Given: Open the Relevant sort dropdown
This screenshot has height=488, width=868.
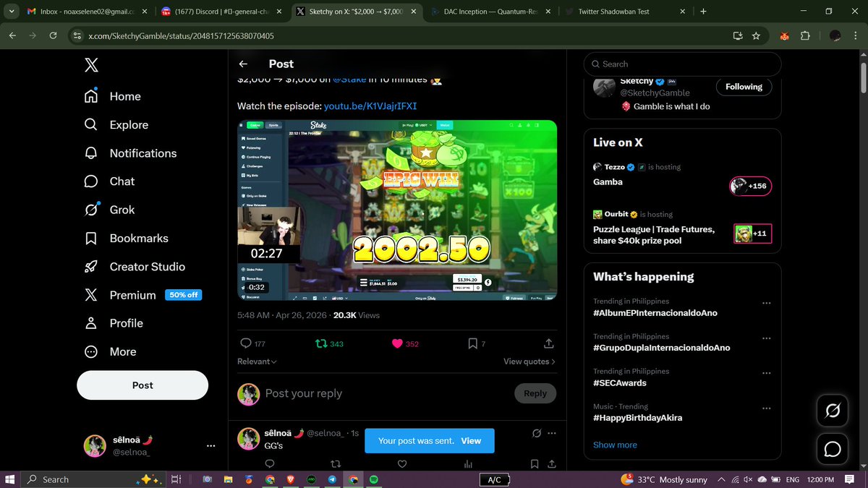Looking at the screenshot, I should (x=257, y=361).
